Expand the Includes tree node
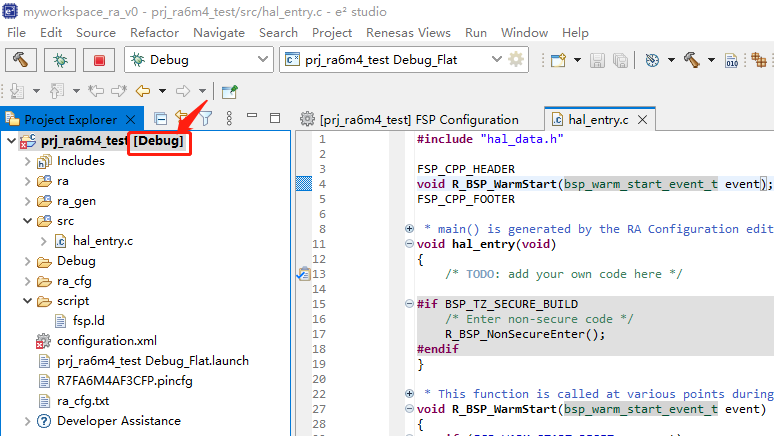Screen dimensions: 774x436 (x=28, y=161)
